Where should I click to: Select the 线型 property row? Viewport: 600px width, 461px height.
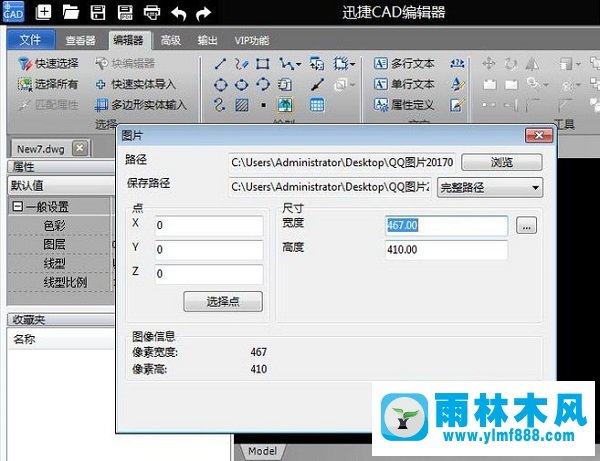pos(60,263)
